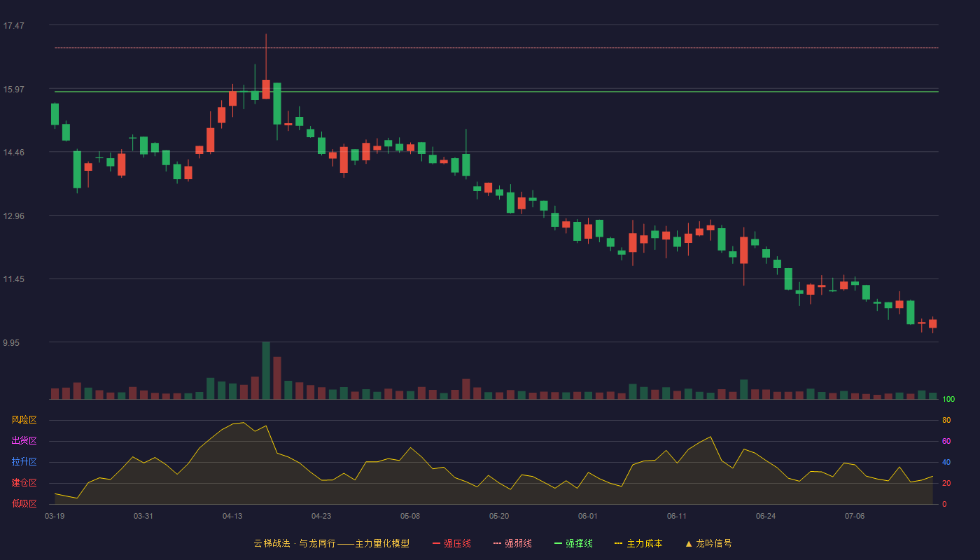Click the purple 60 indicator scale value
This screenshot has height=560, width=980.
click(946, 442)
